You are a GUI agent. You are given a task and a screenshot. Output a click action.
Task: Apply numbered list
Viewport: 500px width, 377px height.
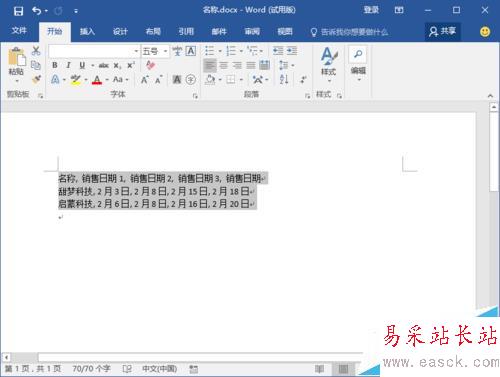click(x=231, y=51)
